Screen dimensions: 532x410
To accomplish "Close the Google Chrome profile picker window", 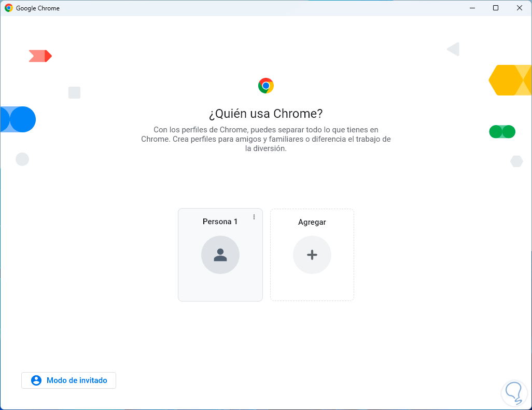I will (520, 8).
